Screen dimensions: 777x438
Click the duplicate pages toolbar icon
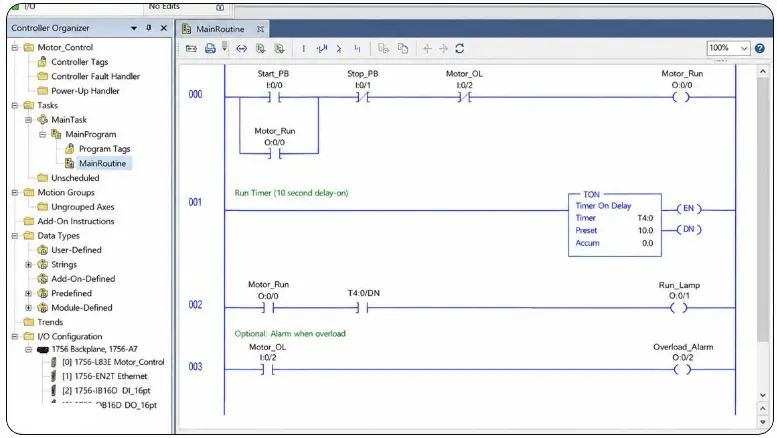point(403,49)
